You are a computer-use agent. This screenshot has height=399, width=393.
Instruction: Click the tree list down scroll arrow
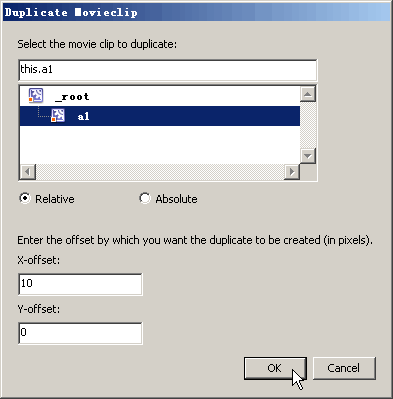click(x=308, y=155)
